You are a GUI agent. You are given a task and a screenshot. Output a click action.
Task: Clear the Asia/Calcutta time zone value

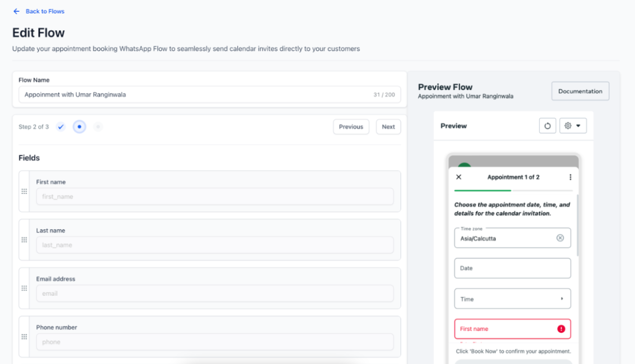(560, 238)
